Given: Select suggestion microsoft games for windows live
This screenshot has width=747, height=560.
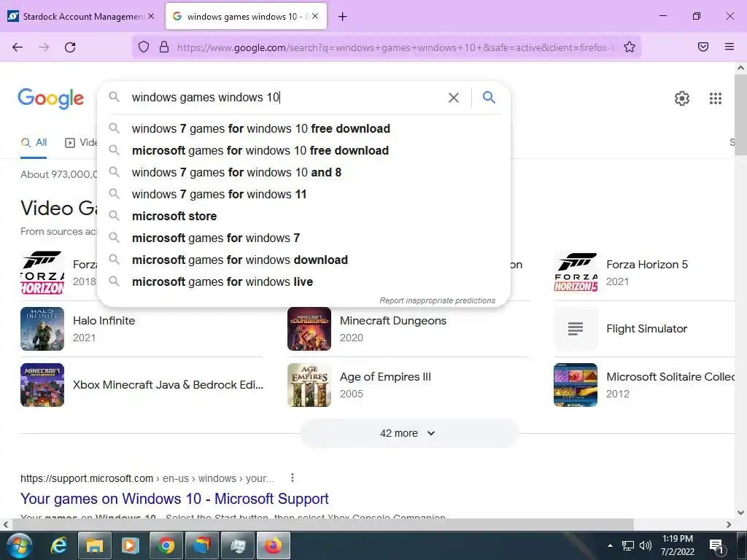Looking at the screenshot, I should click(305, 282).
